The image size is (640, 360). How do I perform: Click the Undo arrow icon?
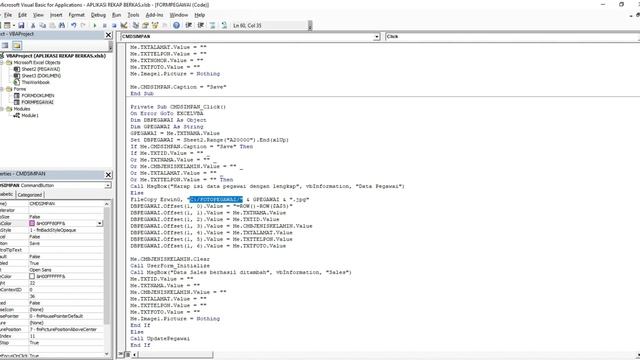[x=73, y=25]
